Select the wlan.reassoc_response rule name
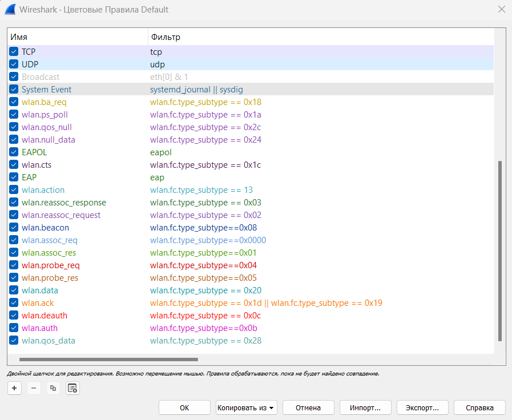Screen dimensions: 512x420 click(x=64, y=203)
